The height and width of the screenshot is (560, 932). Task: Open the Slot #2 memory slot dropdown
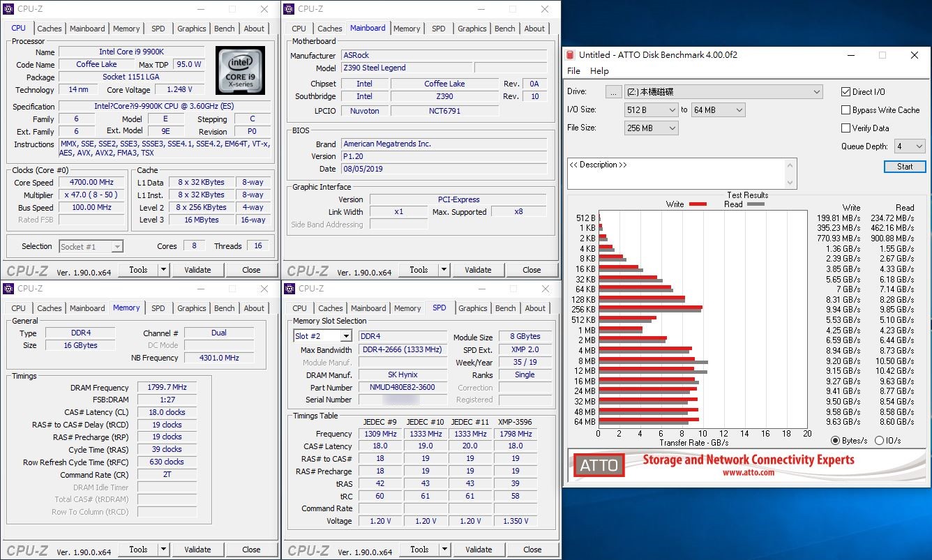tap(322, 336)
